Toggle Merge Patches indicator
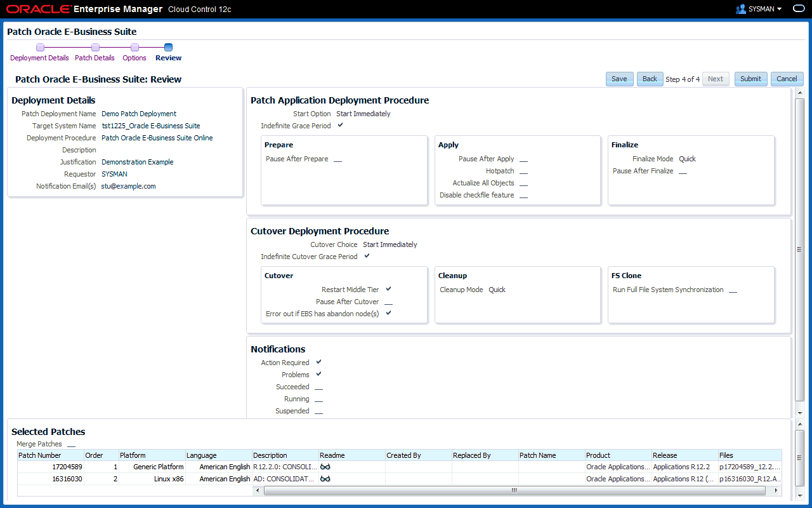This screenshot has width=812, height=508. click(71, 445)
